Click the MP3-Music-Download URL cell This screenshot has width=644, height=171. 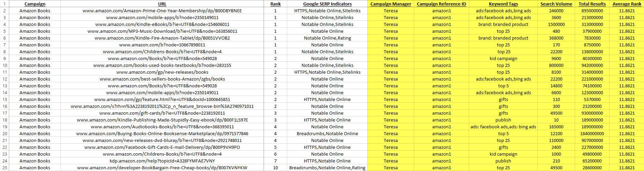(x=162, y=31)
